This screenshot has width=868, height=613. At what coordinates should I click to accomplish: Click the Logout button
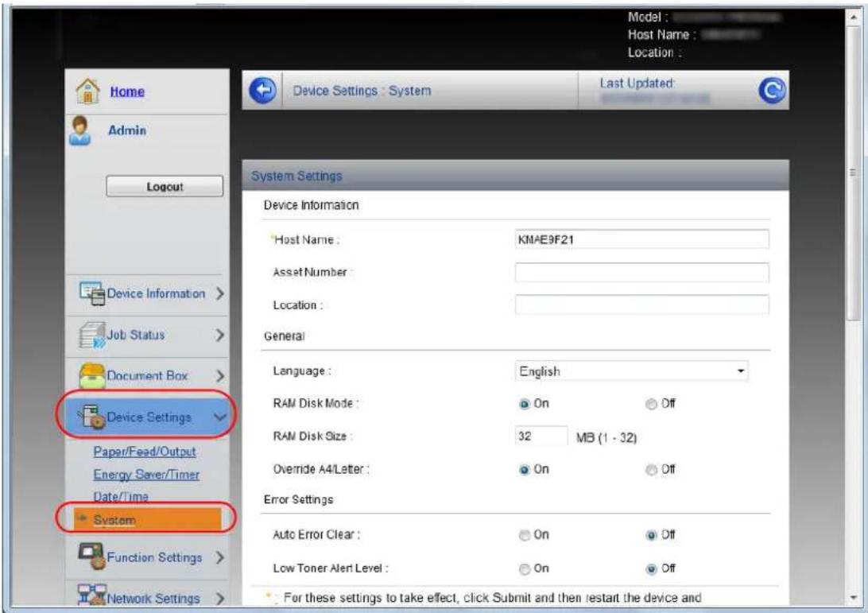pos(165,187)
